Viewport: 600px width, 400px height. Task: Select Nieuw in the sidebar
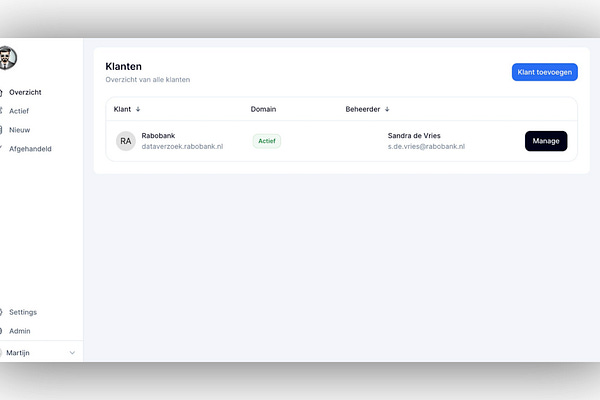[x=20, y=130]
